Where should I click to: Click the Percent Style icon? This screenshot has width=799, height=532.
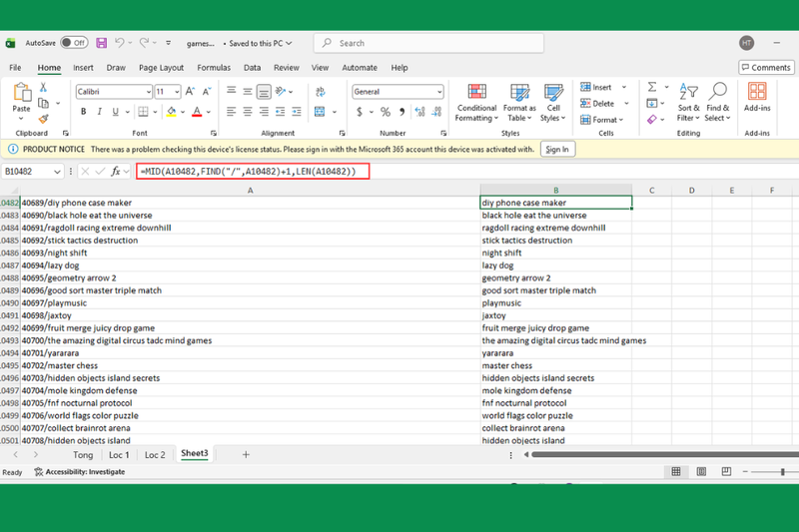click(x=386, y=112)
